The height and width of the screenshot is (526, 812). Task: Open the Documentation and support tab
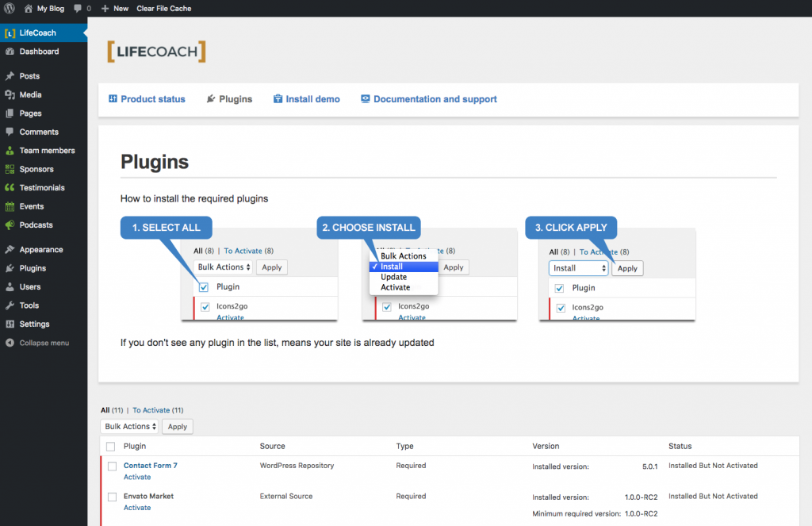pos(429,99)
